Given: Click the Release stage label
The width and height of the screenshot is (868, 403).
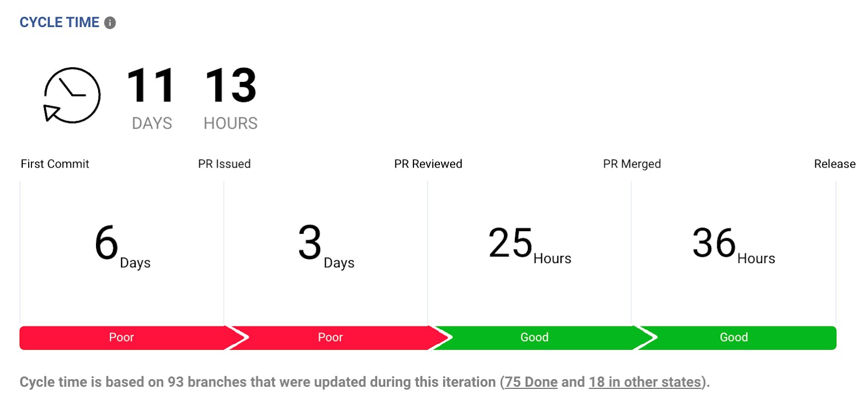Looking at the screenshot, I should point(834,164).
